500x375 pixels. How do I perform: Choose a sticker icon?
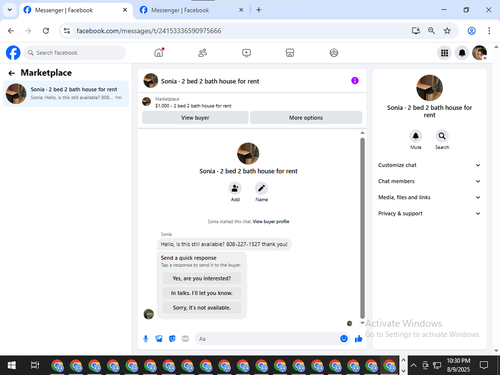pos(172,339)
